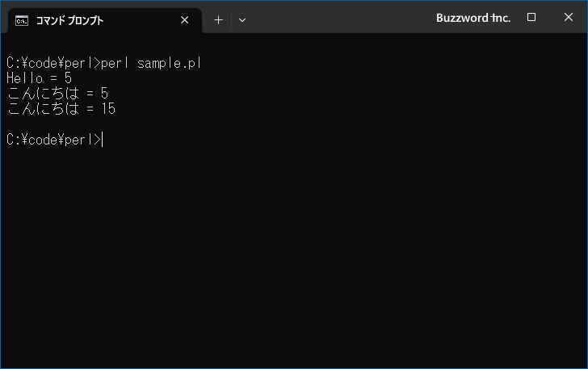
Task: Close the terminal window
Action: (568, 17)
